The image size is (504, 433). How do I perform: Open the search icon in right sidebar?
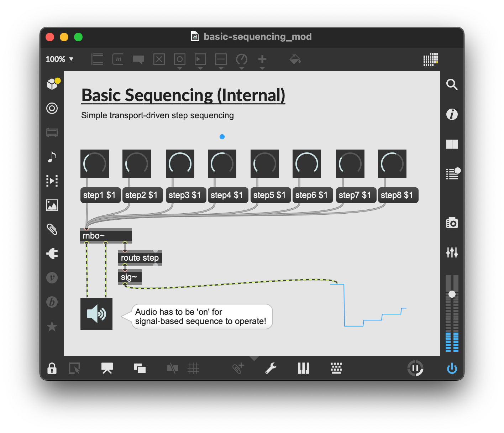(x=452, y=84)
